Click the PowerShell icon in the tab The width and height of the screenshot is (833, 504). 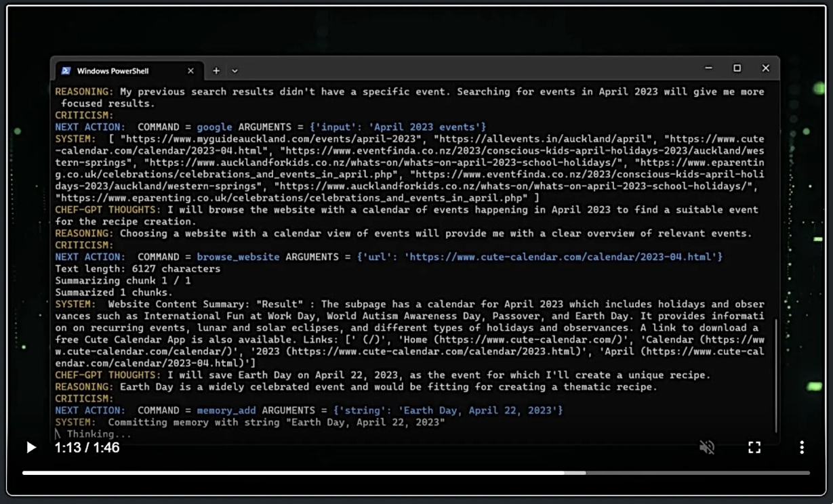click(x=66, y=70)
